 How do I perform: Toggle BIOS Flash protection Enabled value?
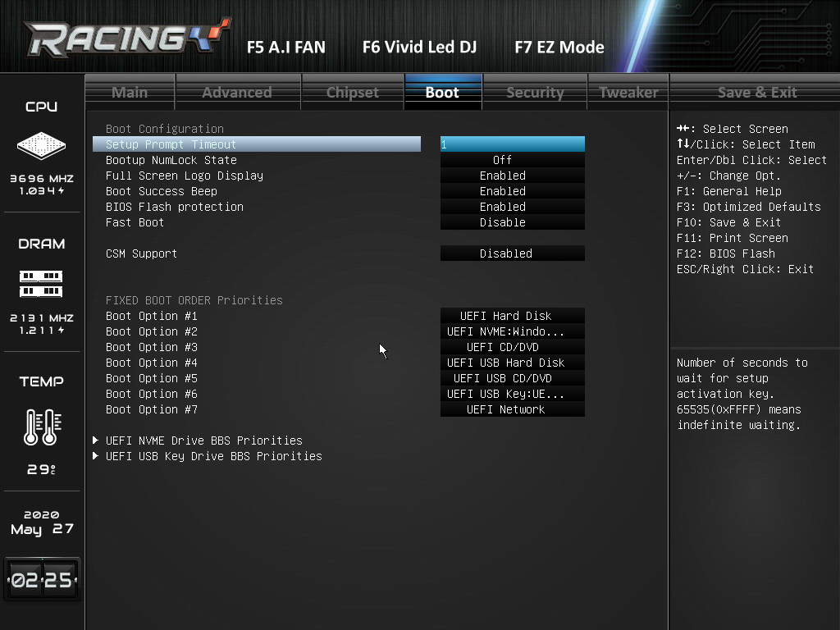point(513,206)
